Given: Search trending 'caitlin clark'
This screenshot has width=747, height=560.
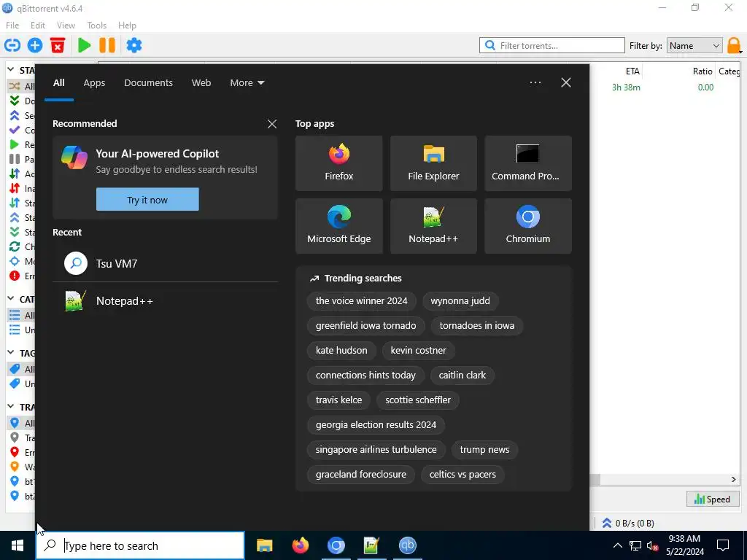Looking at the screenshot, I should coord(462,376).
